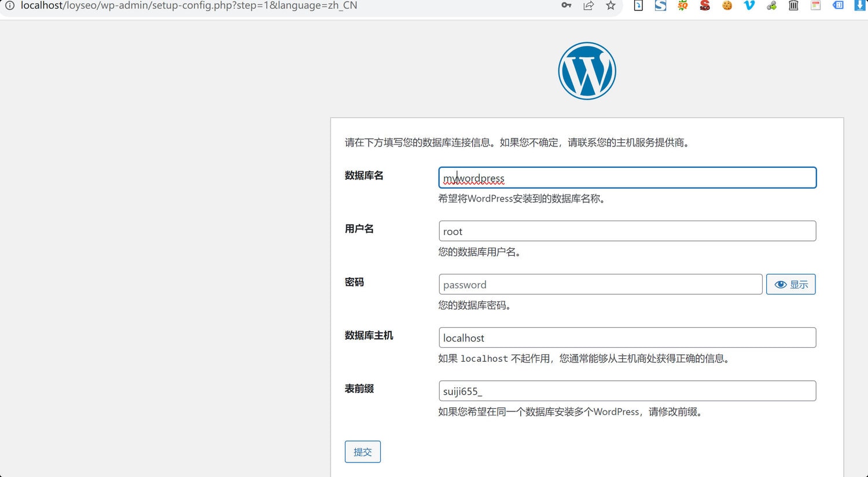Click the WordPress logo
The image size is (868, 477).
coord(587,71)
